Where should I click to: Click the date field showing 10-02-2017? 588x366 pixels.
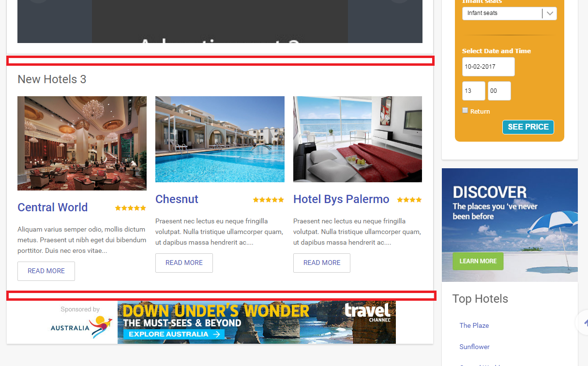click(488, 67)
